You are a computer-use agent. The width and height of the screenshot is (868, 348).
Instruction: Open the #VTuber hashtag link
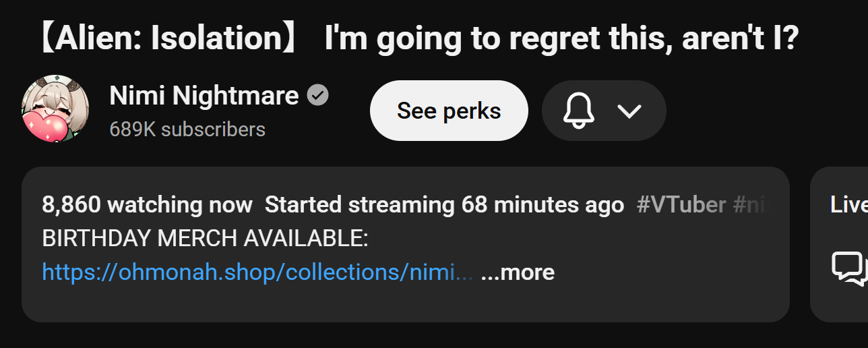[x=681, y=204]
